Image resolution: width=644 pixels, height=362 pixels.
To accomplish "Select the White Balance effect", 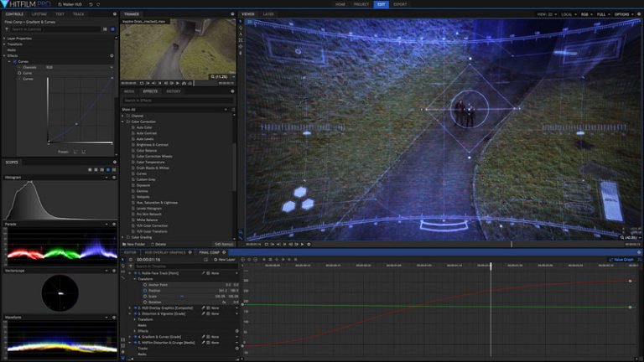I will tap(147, 220).
